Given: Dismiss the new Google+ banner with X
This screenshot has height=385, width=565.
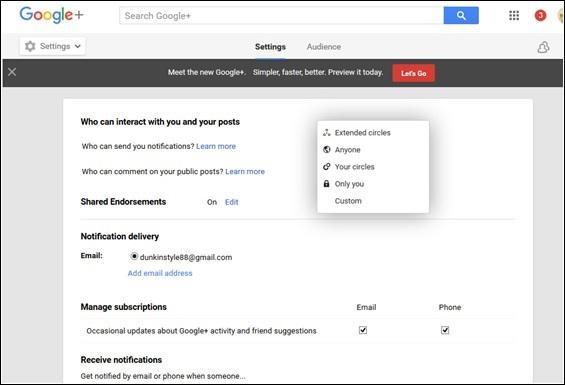Looking at the screenshot, I should (12, 72).
